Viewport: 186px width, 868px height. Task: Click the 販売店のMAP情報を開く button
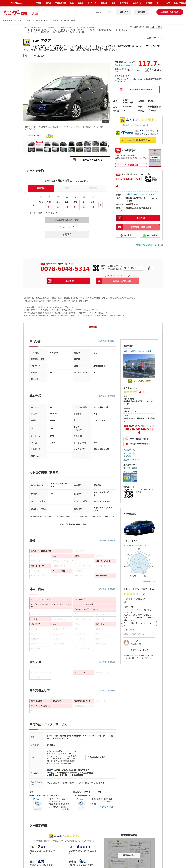139,444
